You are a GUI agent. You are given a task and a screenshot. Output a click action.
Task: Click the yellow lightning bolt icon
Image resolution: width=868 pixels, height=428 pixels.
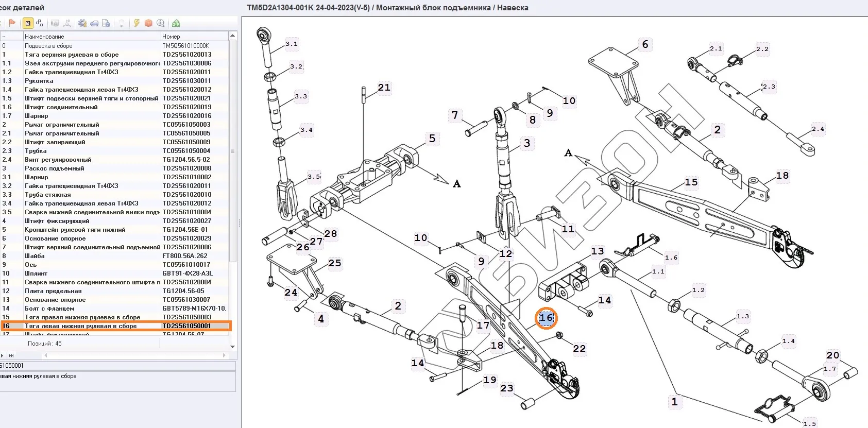point(137,23)
